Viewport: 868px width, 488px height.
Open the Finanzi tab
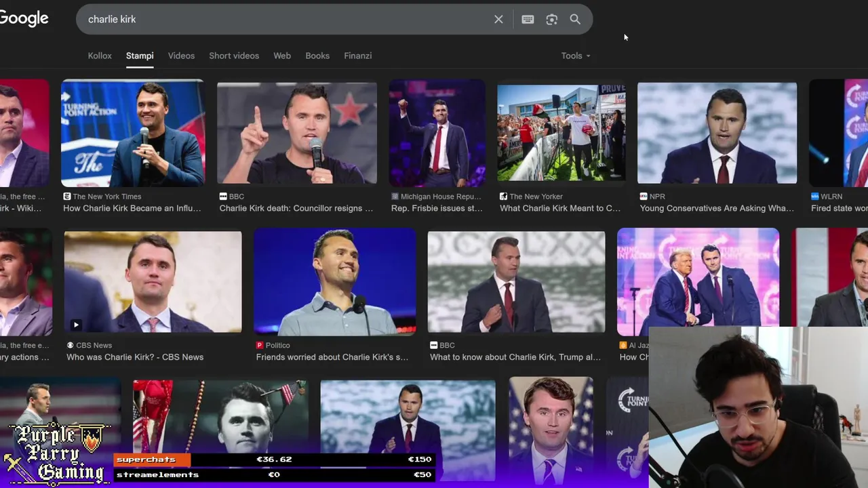(357, 56)
